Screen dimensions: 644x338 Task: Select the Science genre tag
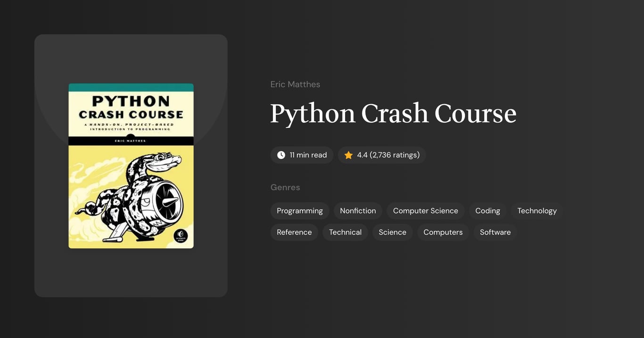coord(392,232)
